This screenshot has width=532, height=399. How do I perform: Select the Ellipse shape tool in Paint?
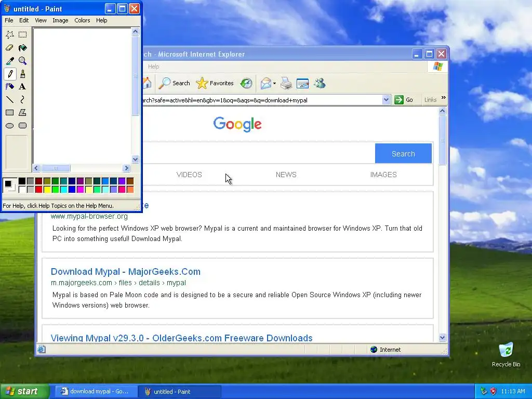pyautogui.click(x=10, y=126)
